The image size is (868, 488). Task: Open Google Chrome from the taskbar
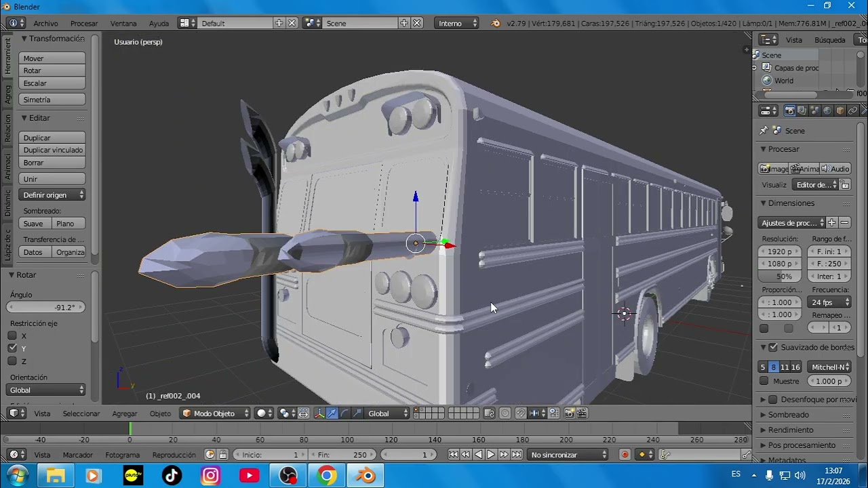click(x=326, y=476)
